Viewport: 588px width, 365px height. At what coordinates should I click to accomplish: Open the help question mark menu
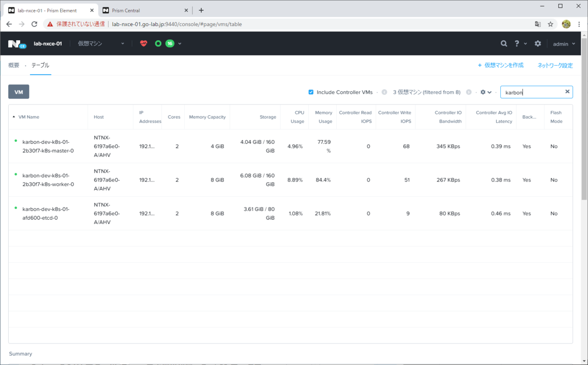[516, 44]
